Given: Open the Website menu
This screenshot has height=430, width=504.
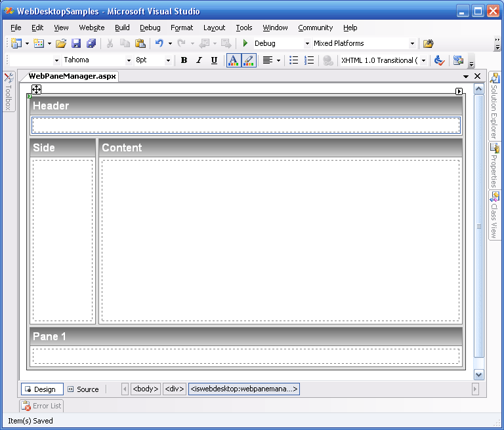Looking at the screenshot, I should (x=91, y=28).
